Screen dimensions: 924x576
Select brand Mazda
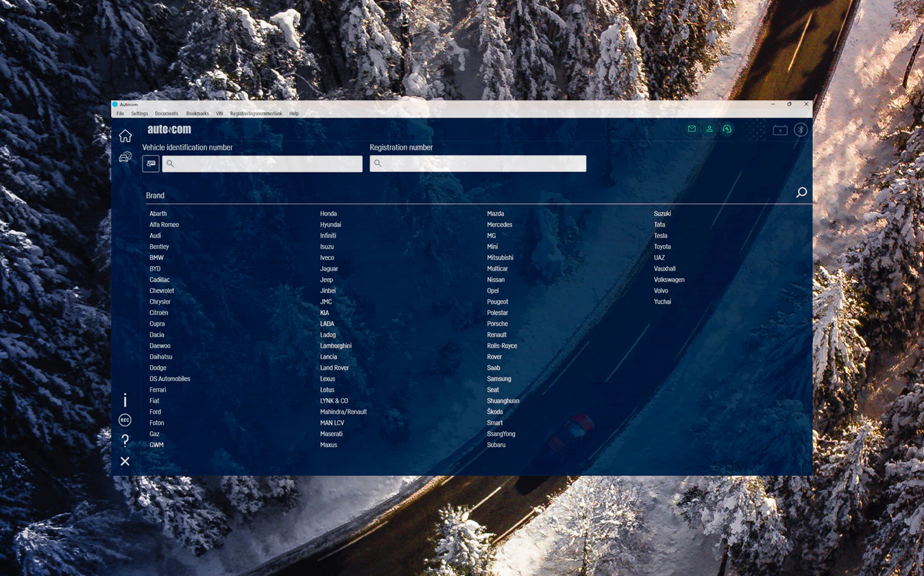[x=496, y=213]
